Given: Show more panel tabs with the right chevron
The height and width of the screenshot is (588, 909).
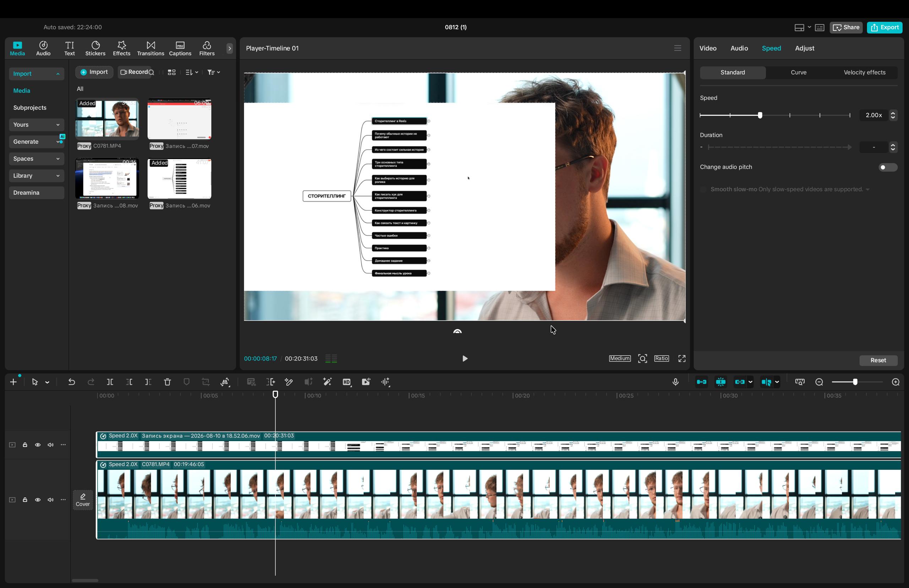Looking at the screenshot, I should [x=229, y=49].
